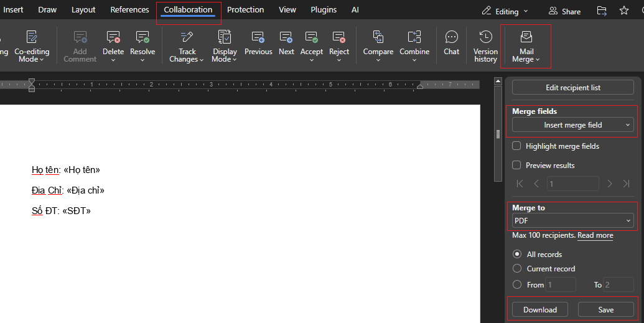This screenshot has width=644, height=323.
Task: Expand the Resolve dropdown arrow
Action: [142, 60]
